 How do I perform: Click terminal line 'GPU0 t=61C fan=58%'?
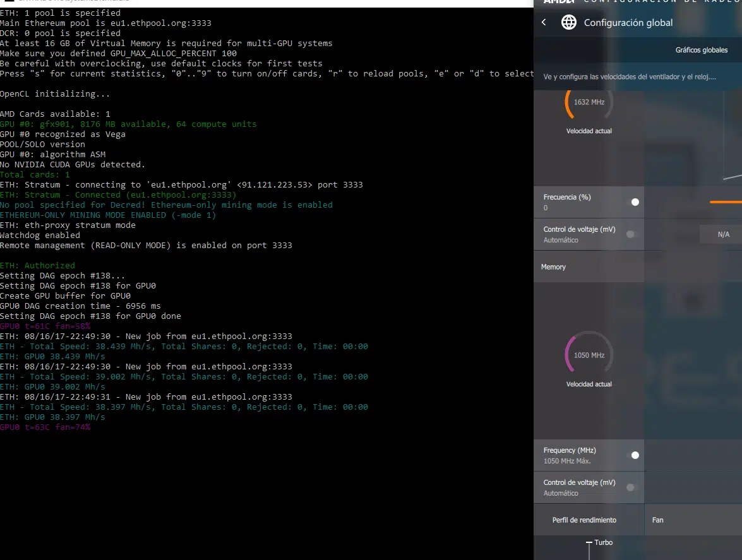click(x=45, y=326)
